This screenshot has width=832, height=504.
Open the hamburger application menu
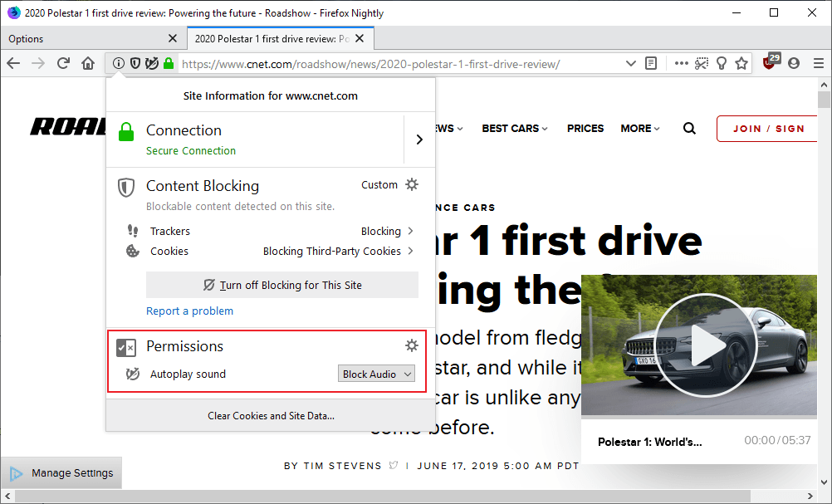(x=819, y=64)
